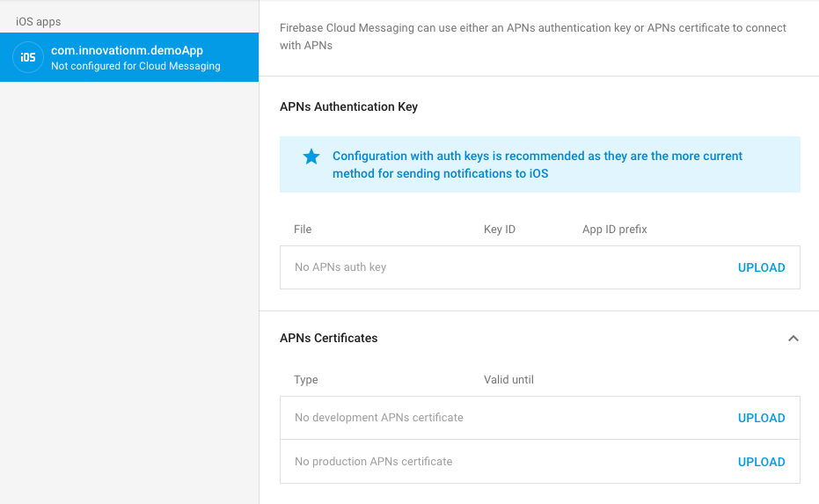Click 'No development APNs certificate' row text
This screenshot has width=819, height=504.
point(378,418)
